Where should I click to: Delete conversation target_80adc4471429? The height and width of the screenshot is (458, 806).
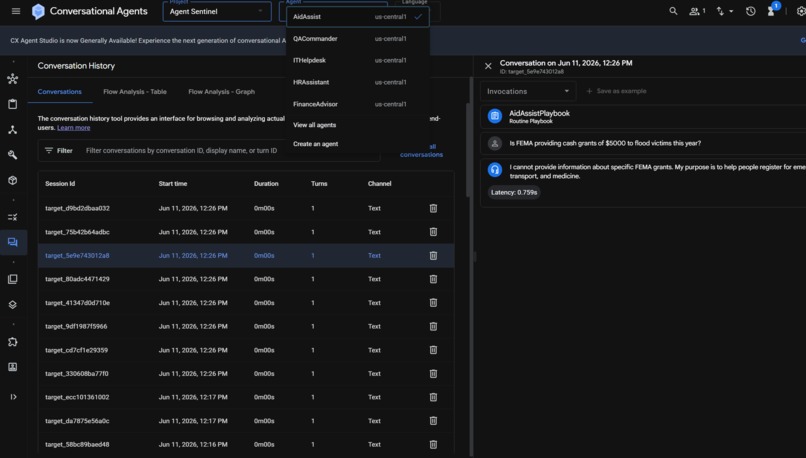click(x=433, y=279)
